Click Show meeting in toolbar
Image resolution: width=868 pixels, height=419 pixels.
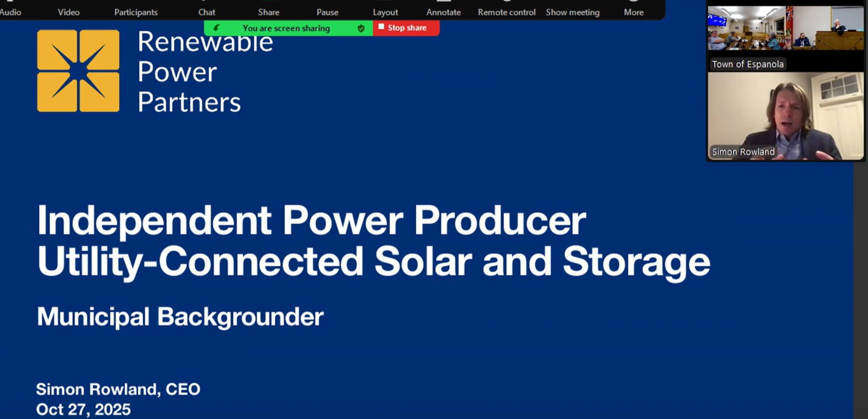(x=572, y=12)
